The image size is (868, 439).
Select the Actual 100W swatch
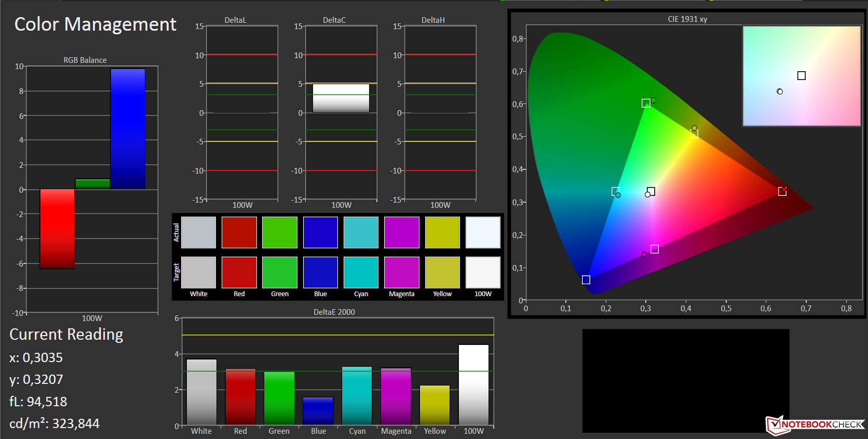point(483,232)
